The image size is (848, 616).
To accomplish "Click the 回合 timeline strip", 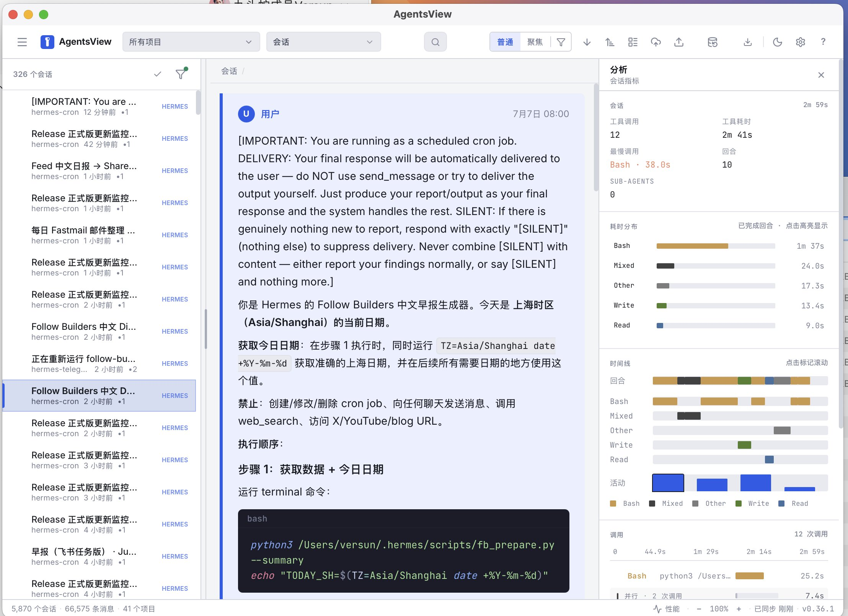I will (740, 380).
